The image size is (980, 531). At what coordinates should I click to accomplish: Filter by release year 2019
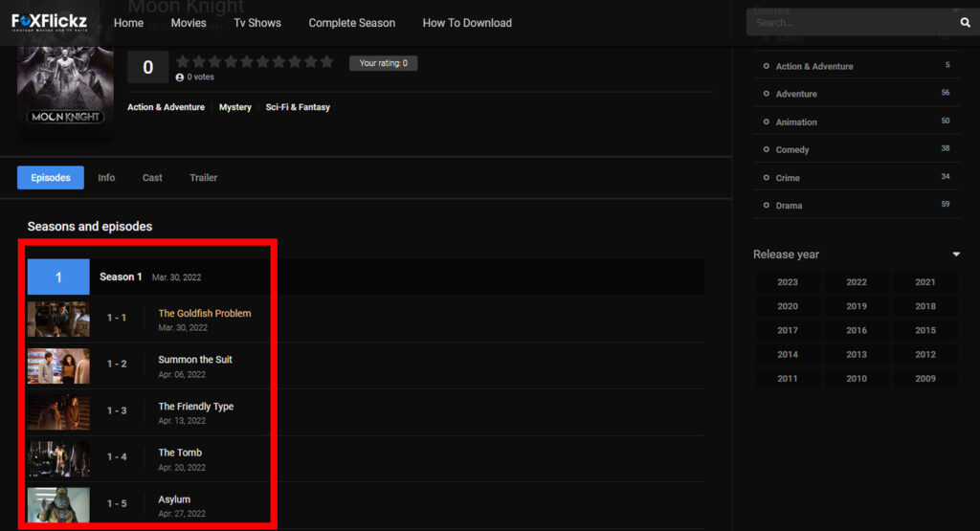857,306
